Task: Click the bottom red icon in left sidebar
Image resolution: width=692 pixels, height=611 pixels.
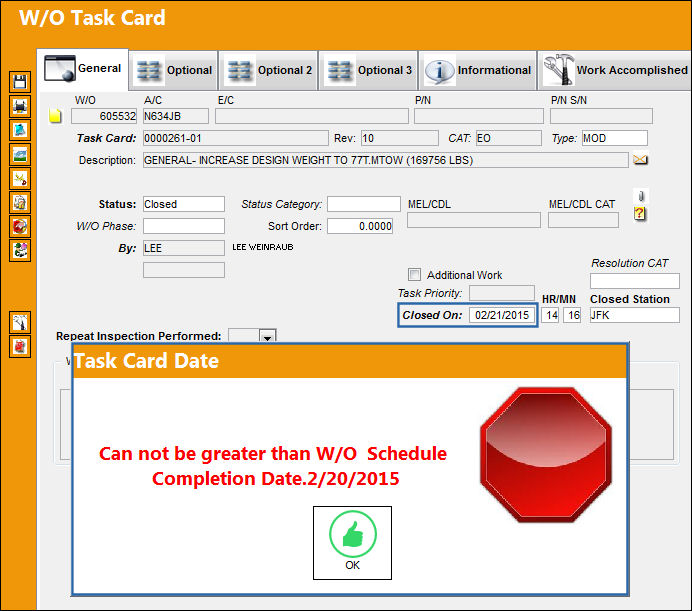Action: (x=20, y=347)
